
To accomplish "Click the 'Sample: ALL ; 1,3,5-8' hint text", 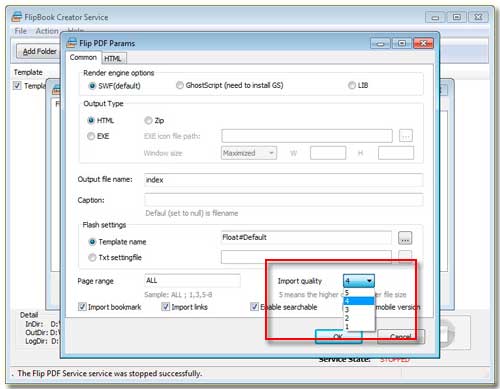I will [178, 295].
